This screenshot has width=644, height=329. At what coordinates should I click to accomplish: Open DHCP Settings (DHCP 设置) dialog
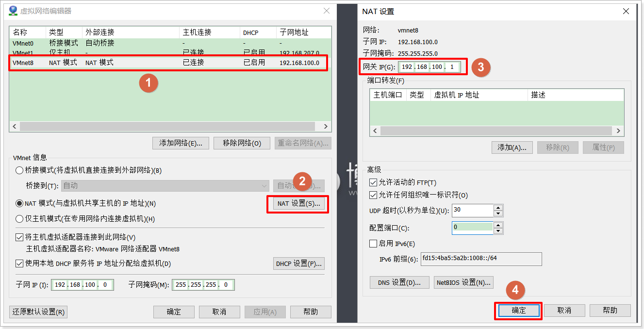(298, 263)
